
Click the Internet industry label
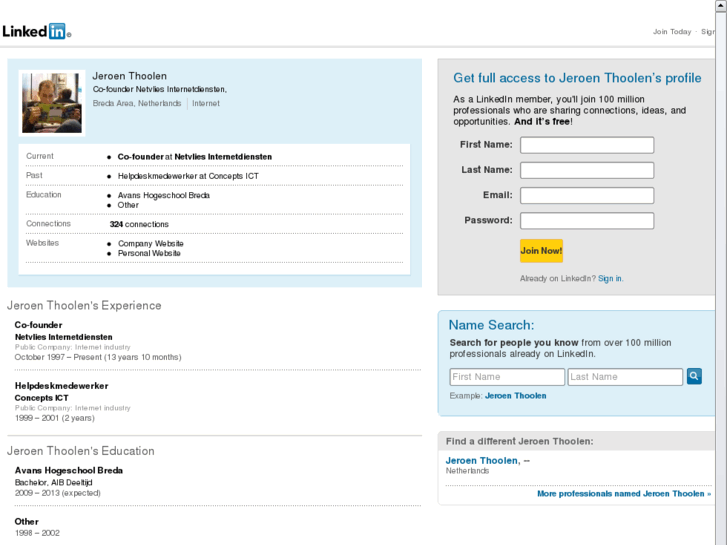click(x=206, y=103)
